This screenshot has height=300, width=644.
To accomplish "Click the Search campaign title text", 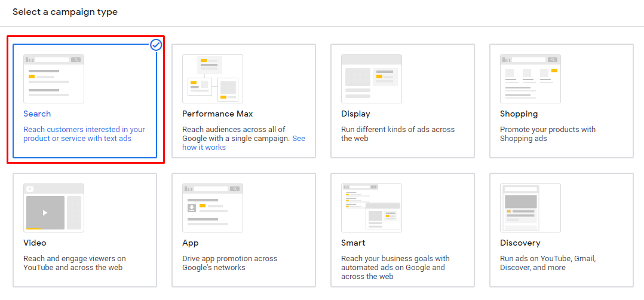I will (x=37, y=114).
